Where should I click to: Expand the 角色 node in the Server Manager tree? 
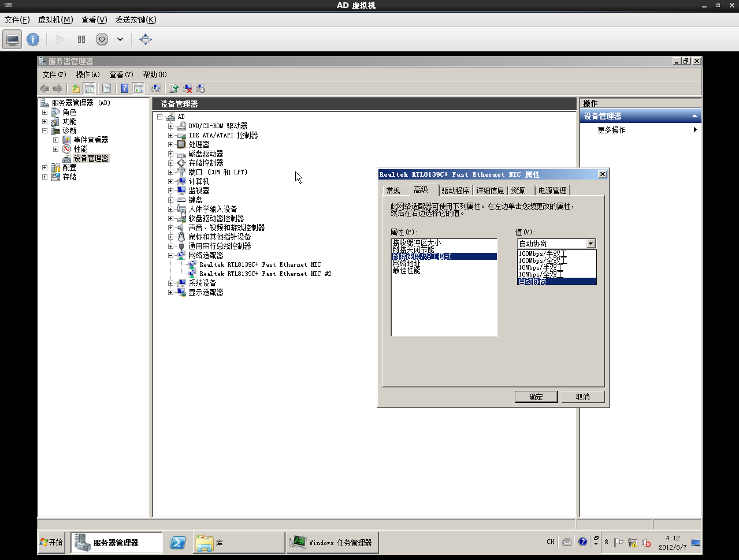pos(44,112)
